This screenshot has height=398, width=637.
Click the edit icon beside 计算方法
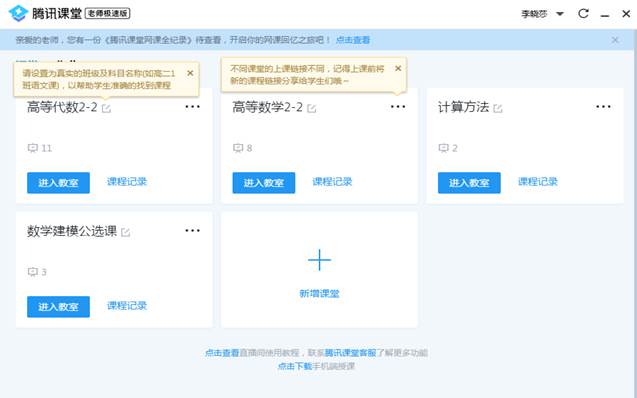498,108
